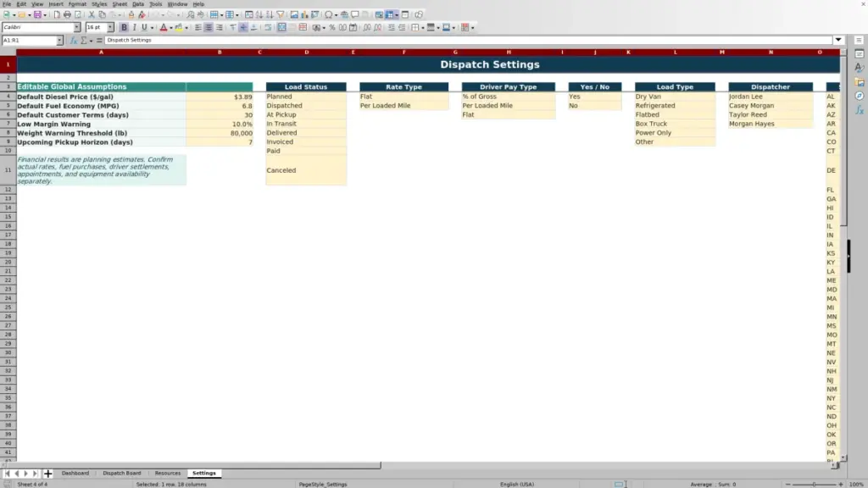The image size is (868, 488).
Task: Open Find and Replace tool
Action: 191,15
